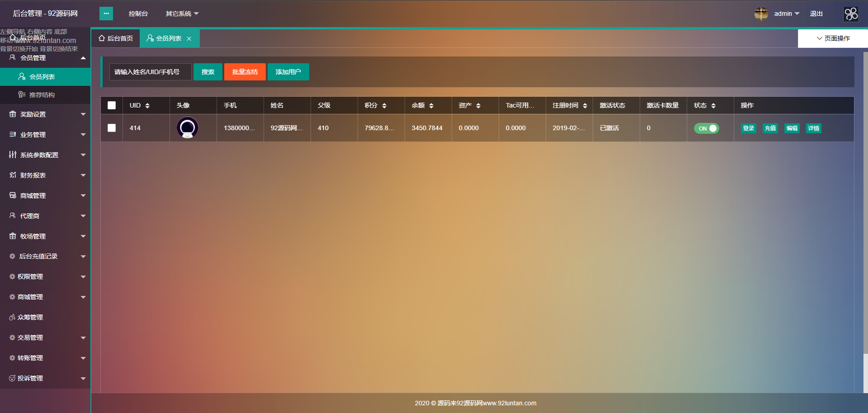Click 详情 for user 414
This screenshot has height=413, width=868.
click(814, 128)
